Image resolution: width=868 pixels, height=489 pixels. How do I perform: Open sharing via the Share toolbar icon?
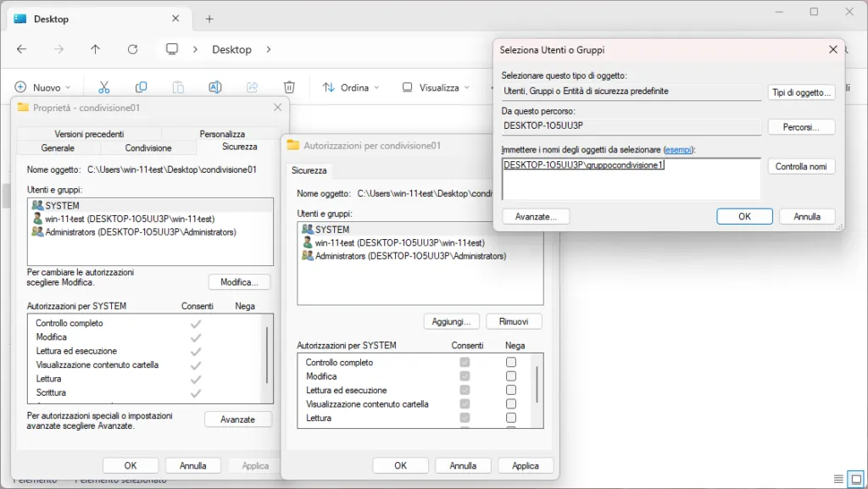point(252,86)
